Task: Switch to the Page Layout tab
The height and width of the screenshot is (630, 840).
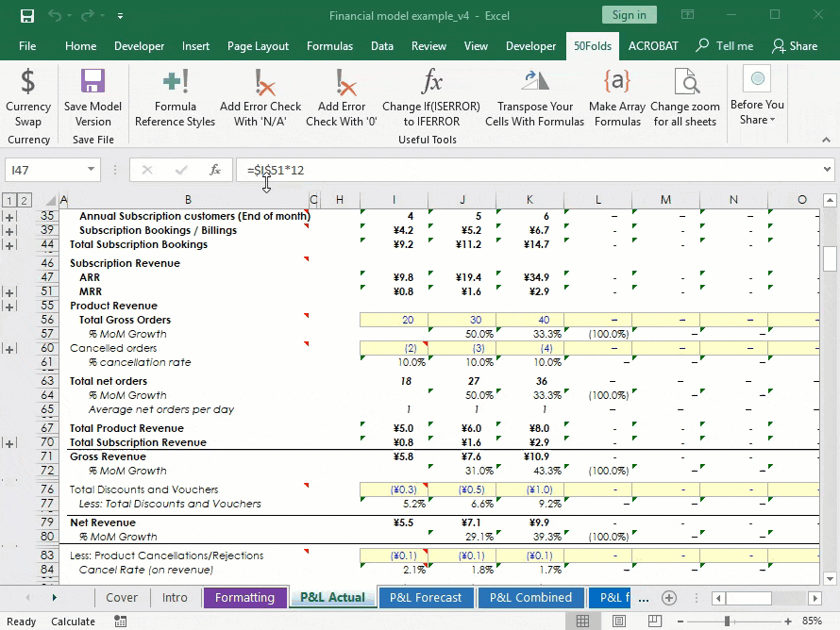Action: 258,46
